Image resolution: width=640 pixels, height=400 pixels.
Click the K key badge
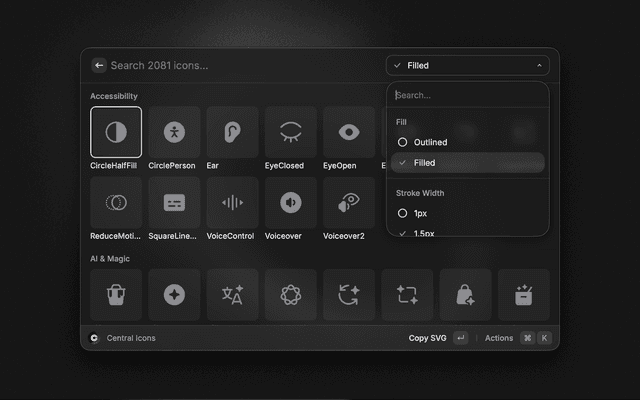(x=544, y=338)
